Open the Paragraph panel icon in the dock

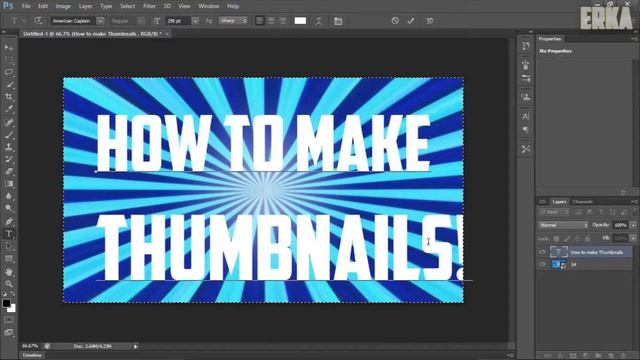pos(526,130)
